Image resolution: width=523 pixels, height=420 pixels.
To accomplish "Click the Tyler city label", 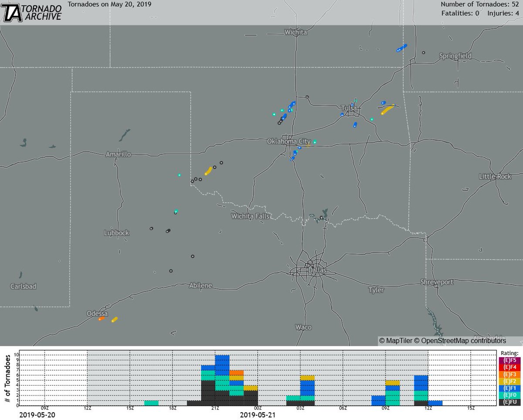I will point(376,290).
